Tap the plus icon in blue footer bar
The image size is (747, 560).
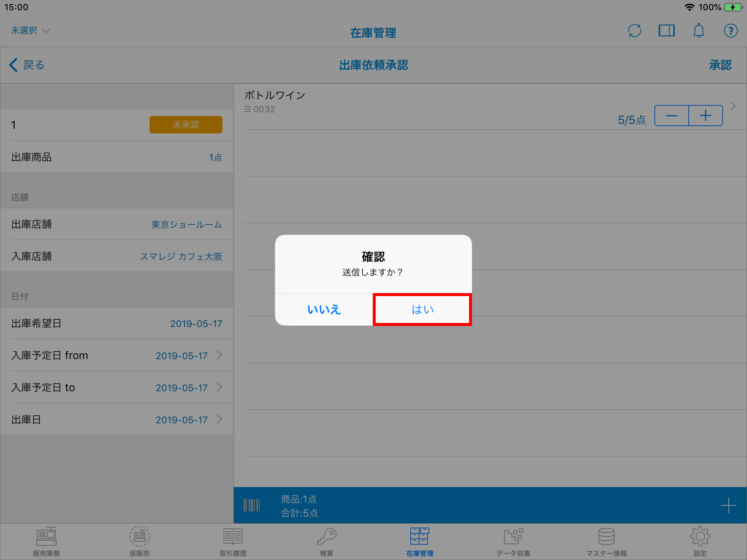click(728, 505)
